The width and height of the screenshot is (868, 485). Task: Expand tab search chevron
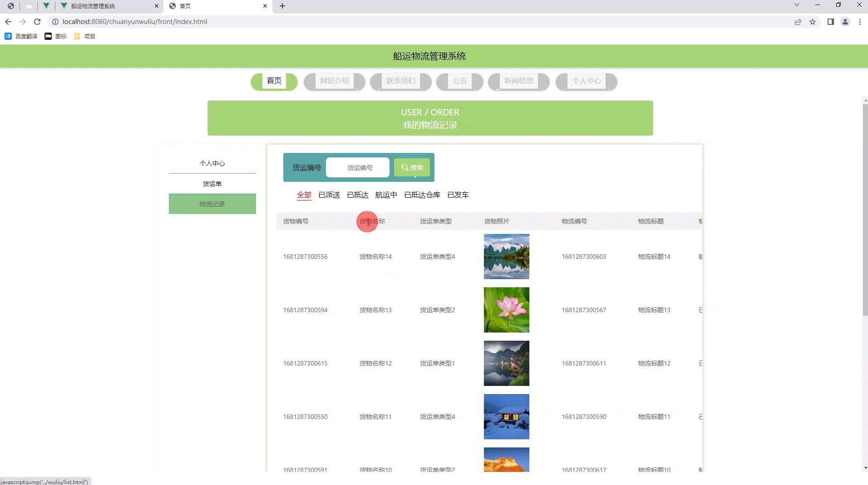pos(797,5)
